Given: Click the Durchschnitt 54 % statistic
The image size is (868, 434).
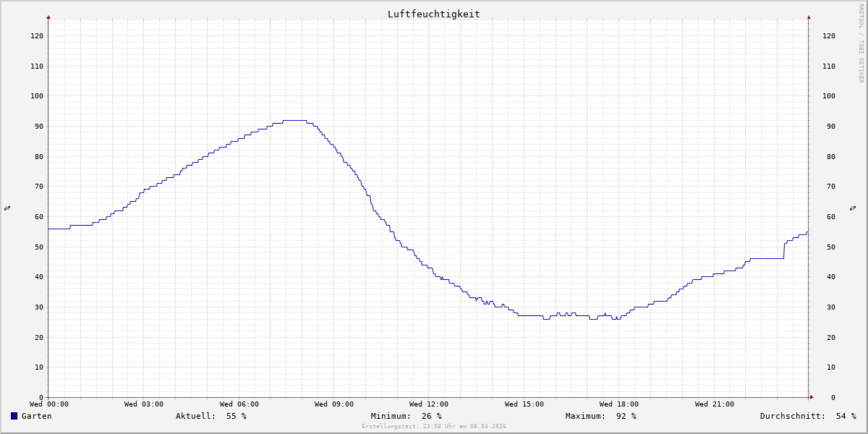Looking at the screenshot, I should (x=807, y=416).
